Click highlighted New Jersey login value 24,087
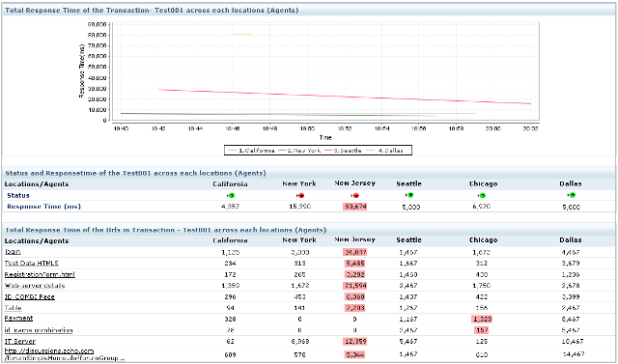618x364 pixels. click(355, 252)
